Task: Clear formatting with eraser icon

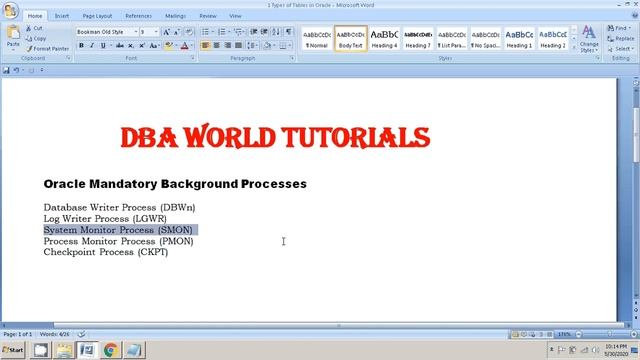Action: click(189, 32)
